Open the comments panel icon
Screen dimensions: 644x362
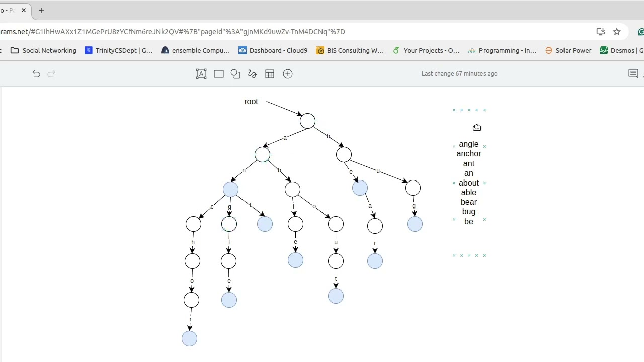click(633, 74)
